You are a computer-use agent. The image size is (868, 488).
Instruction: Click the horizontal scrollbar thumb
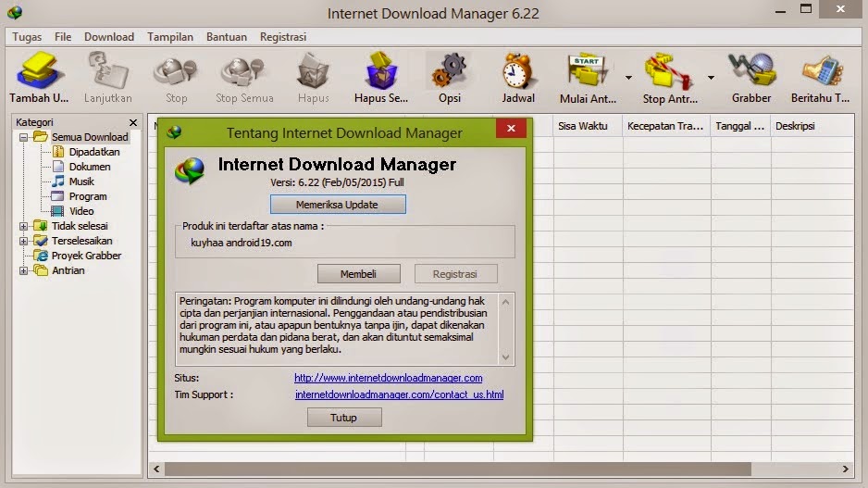click(458, 469)
